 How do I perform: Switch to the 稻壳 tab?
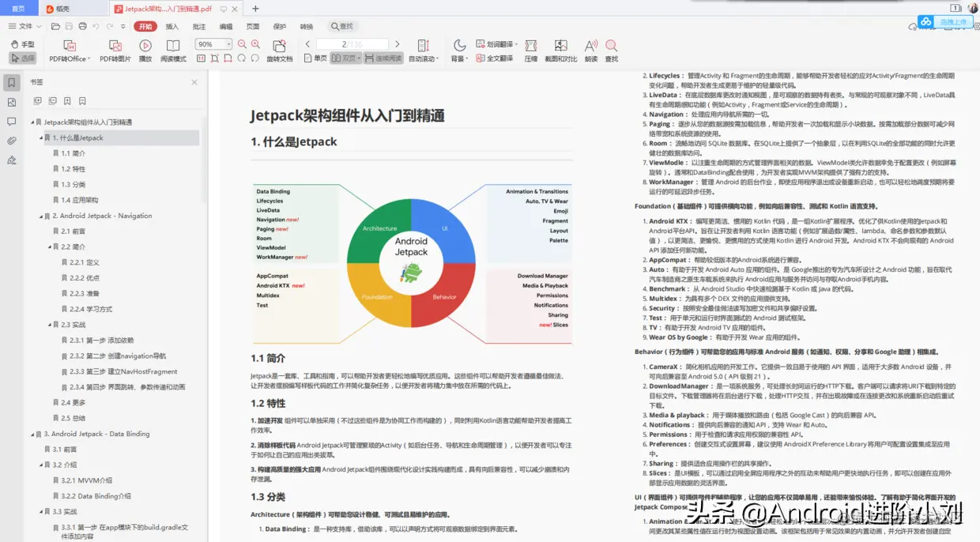pos(73,9)
